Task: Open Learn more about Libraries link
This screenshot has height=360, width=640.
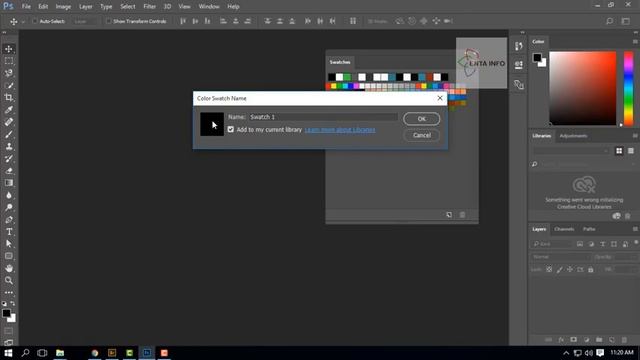Action: (340, 130)
